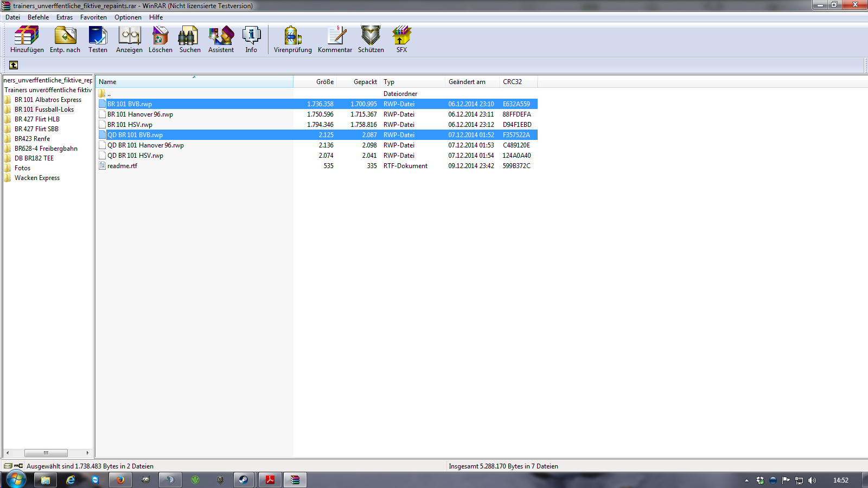868x488 pixels.
Task: Open the Fotos folder in tree
Action: 22,168
